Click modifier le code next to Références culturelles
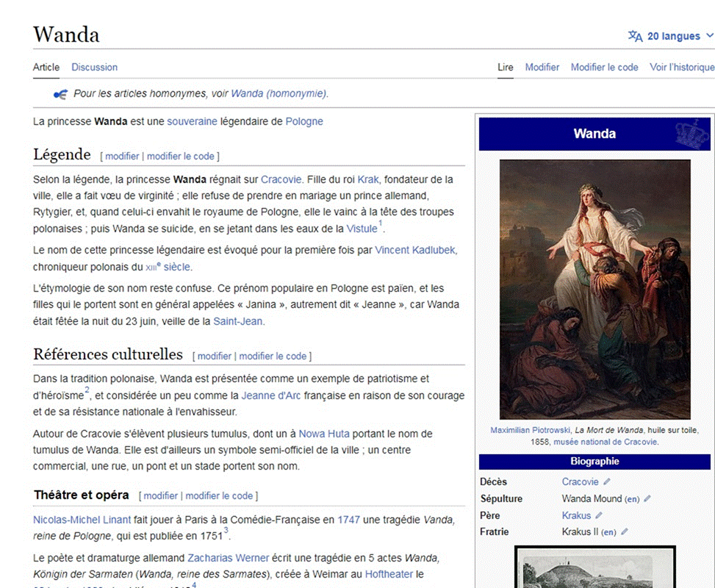 [x=273, y=356]
